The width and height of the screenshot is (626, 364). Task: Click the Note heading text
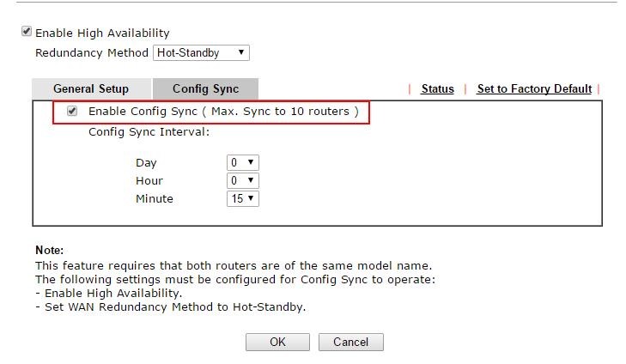pyautogui.click(x=49, y=250)
